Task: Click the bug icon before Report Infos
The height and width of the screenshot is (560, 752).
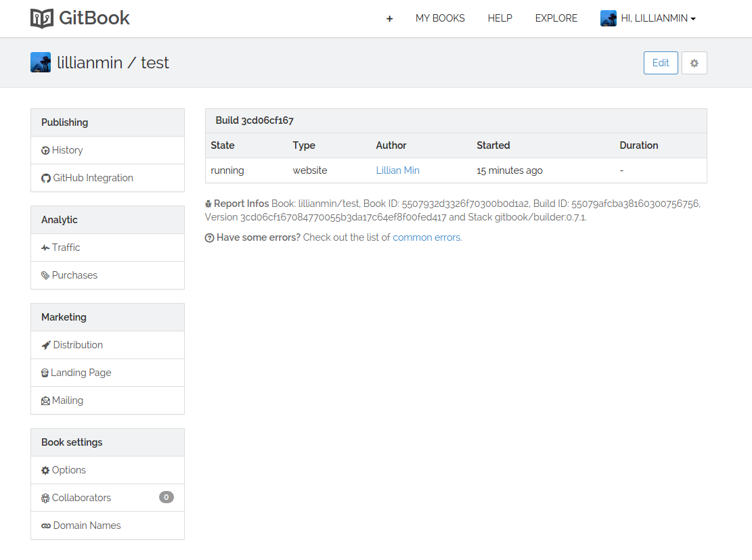Action: 208,204
